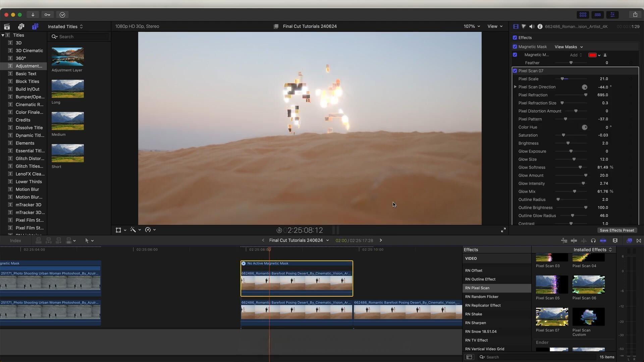
Task: Click the share/export icon top right
Action: [x=635, y=14]
